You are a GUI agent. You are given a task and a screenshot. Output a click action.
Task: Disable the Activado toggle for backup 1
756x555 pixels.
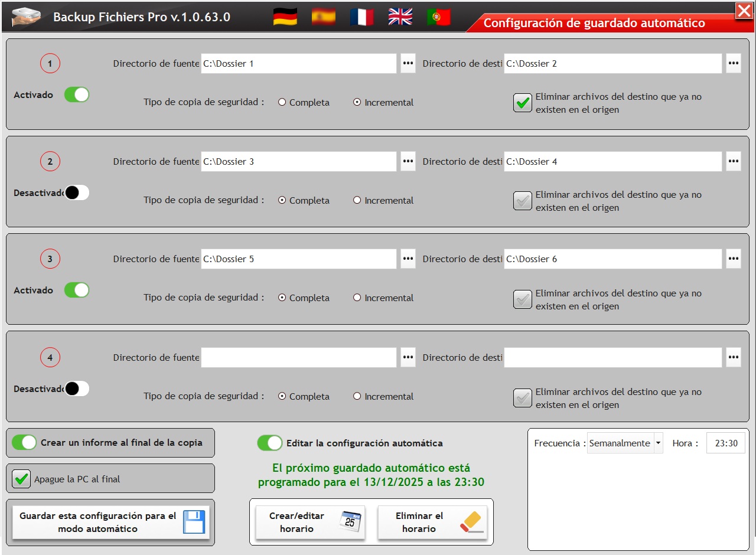[77, 94]
